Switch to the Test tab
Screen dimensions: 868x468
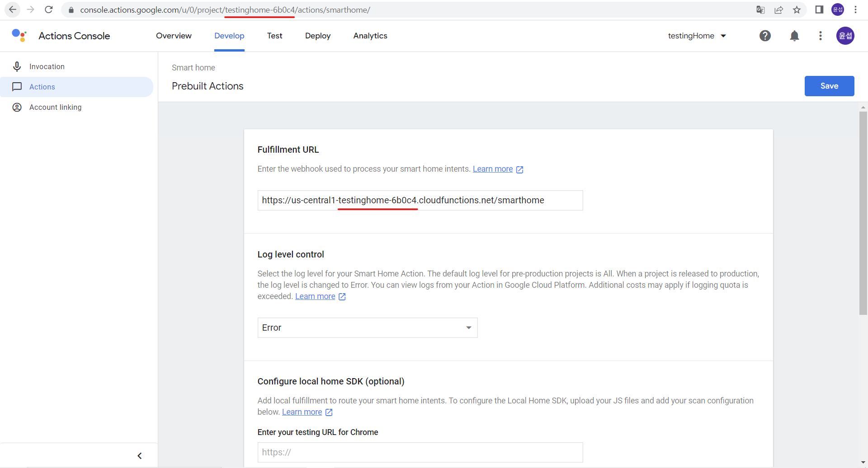coord(274,36)
